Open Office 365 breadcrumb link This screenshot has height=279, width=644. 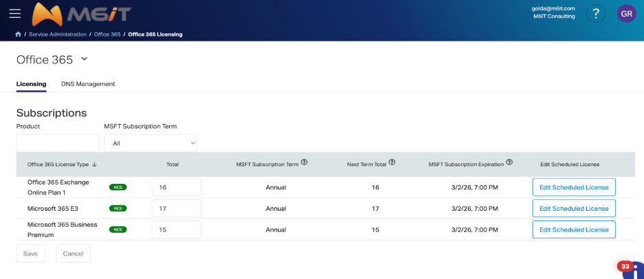pos(107,34)
